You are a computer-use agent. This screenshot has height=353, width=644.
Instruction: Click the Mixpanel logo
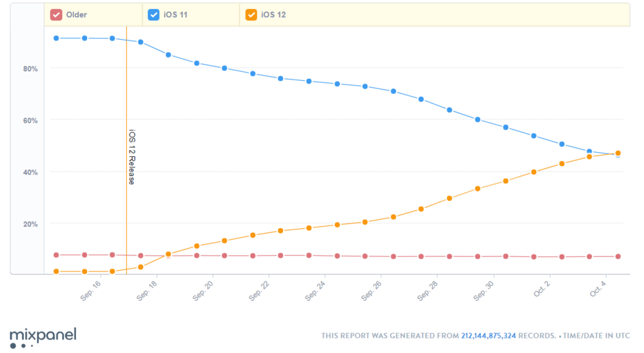click(x=42, y=337)
